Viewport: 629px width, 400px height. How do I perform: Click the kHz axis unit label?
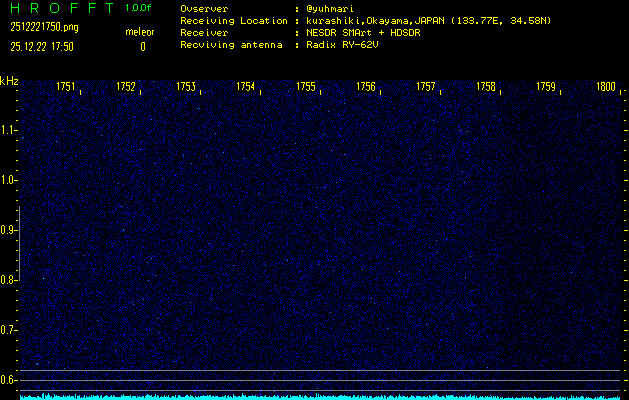click(x=9, y=81)
